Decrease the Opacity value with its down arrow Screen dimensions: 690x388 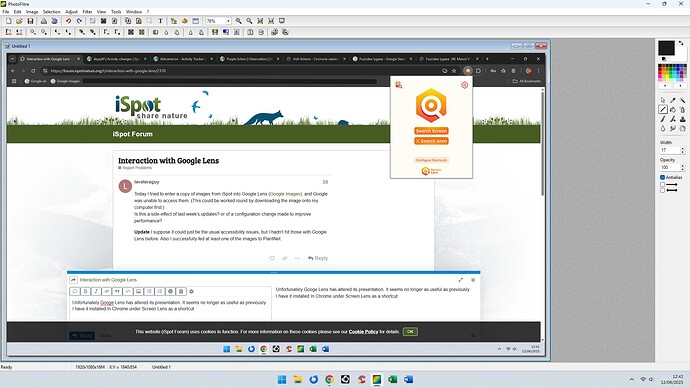pyautogui.click(x=683, y=169)
